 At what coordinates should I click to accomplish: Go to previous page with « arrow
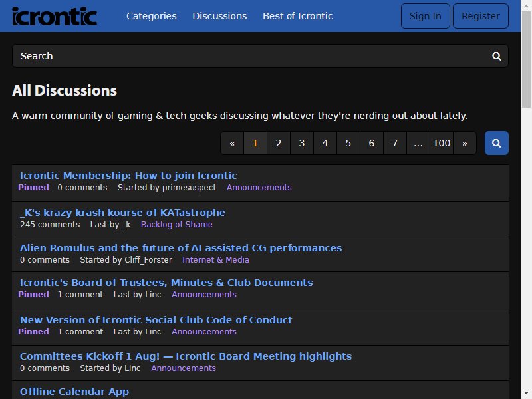click(x=232, y=143)
